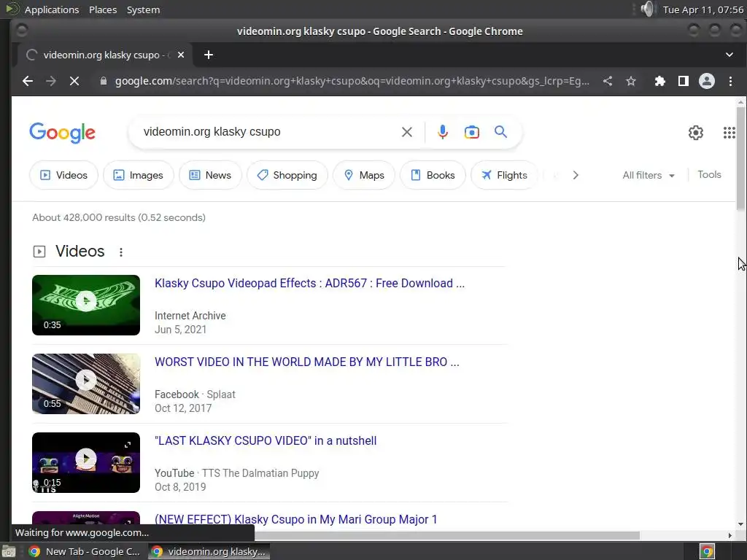Viewport: 747px width, 560px height.
Task: Click the "Internet Archive" source text
Action: (190, 316)
